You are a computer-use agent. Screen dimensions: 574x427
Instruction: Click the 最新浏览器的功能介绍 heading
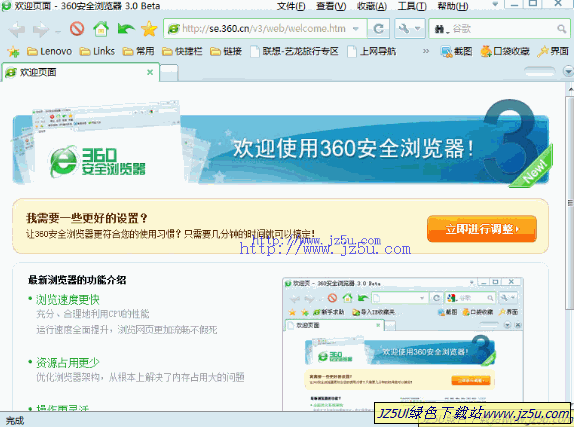click(77, 280)
